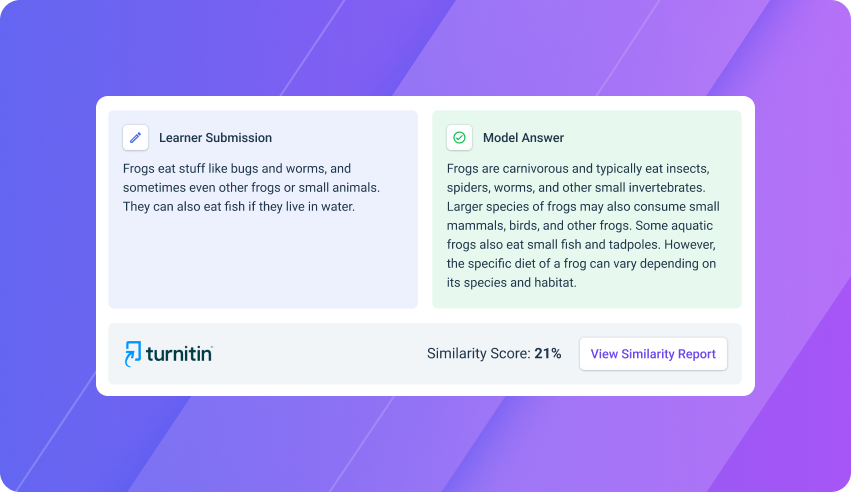This screenshot has height=492, width=851.
Task: Click the turnitin wordmark text
Action: [x=179, y=354]
